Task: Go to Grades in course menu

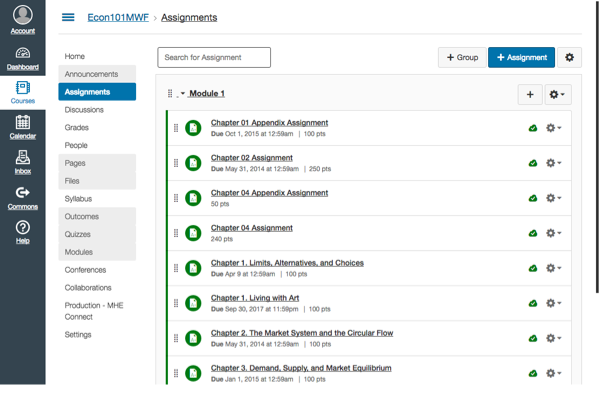Action: [x=76, y=128]
